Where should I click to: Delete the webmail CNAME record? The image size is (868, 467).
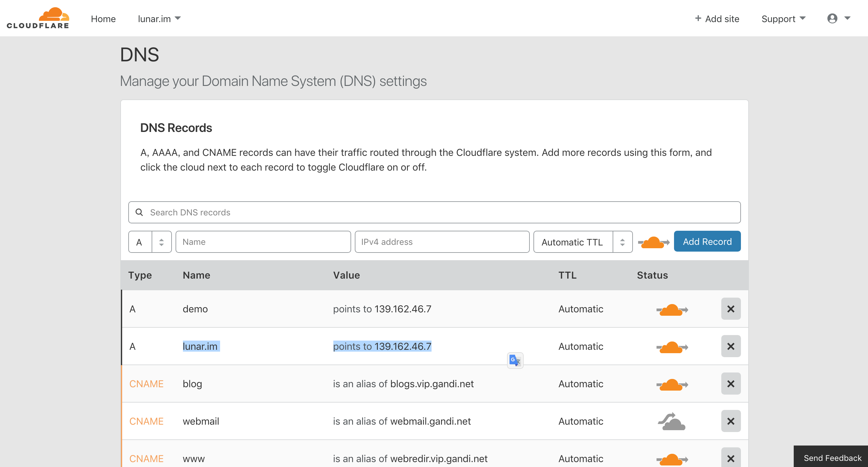click(x=731, y=421)
